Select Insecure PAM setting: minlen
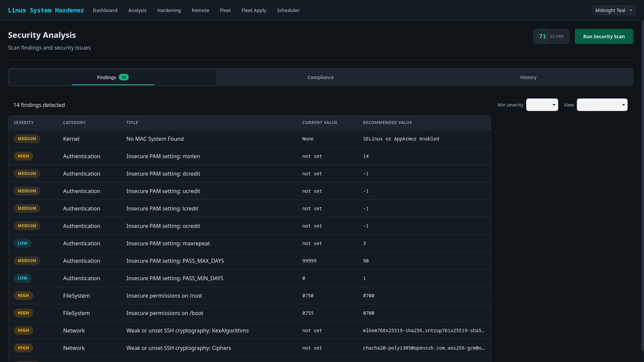Screen dimensions: 644x362 point(250,156)
